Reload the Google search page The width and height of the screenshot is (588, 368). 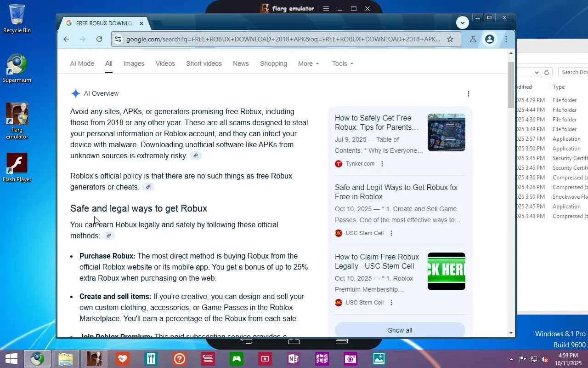(x=99, y=39)
